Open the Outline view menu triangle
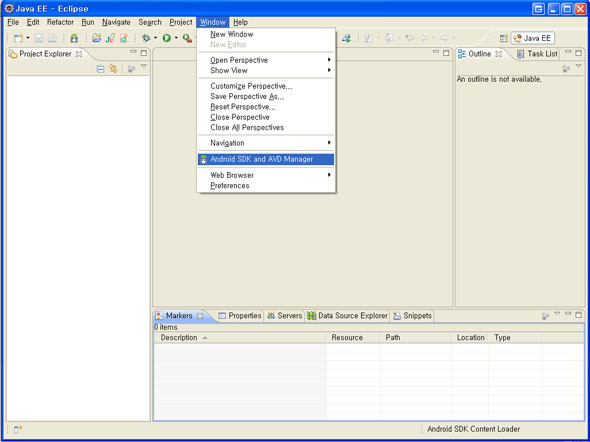Viewport: 590px width, 442px height. (579, 66)
